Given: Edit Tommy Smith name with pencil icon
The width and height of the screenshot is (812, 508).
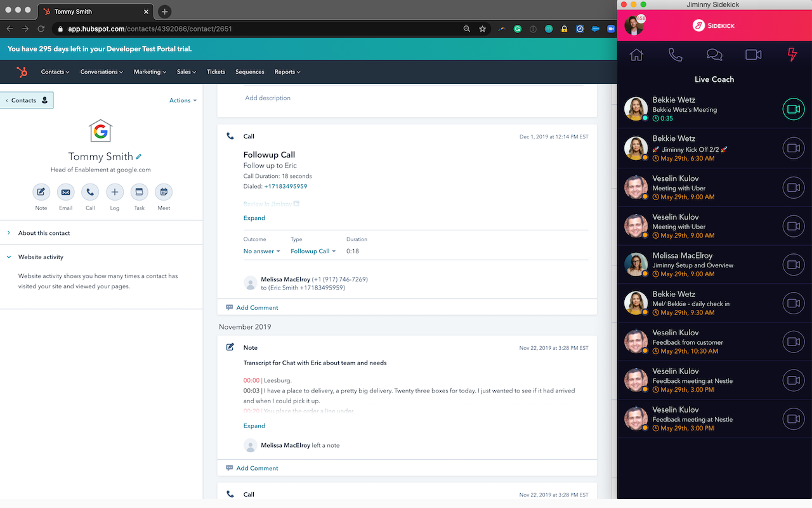Looking at the screenshot, I should [139, 157].
